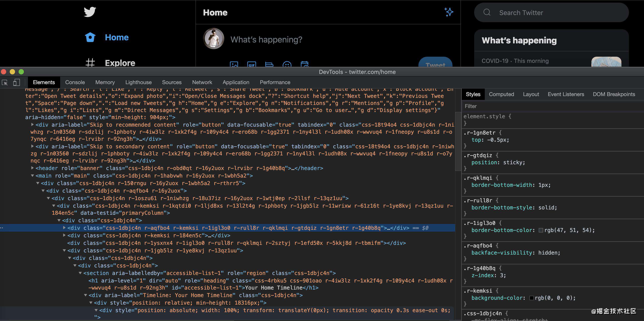Image resolution: width=644 pixels, height=321 pixels.
Task: Select the Event Listeners pane tab
Action: click(x=566, y=94)
